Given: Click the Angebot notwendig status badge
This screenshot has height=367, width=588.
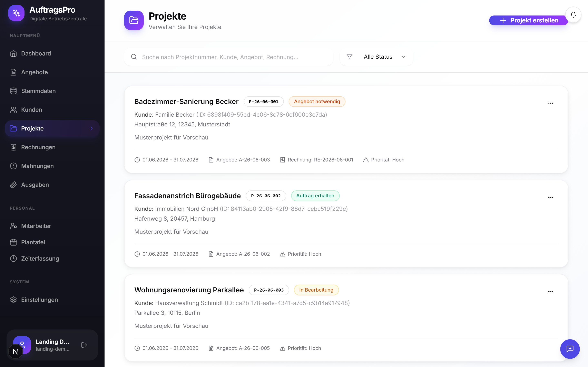Looking at the screenshot, I should [x=317, y=102].
